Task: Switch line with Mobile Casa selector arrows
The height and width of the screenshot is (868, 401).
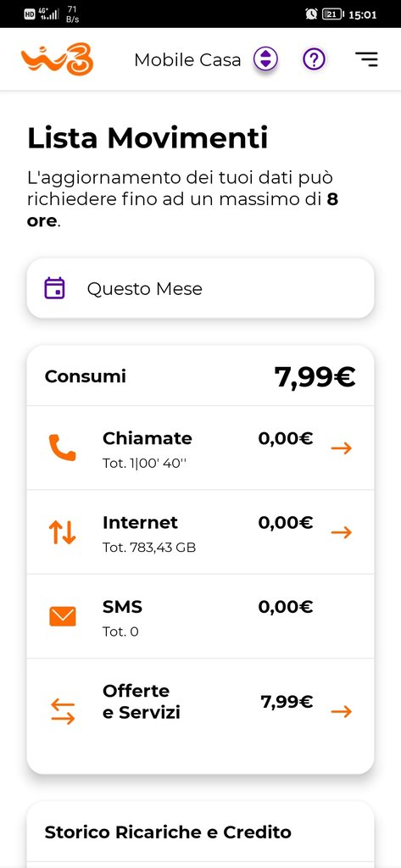Action: 266,58
